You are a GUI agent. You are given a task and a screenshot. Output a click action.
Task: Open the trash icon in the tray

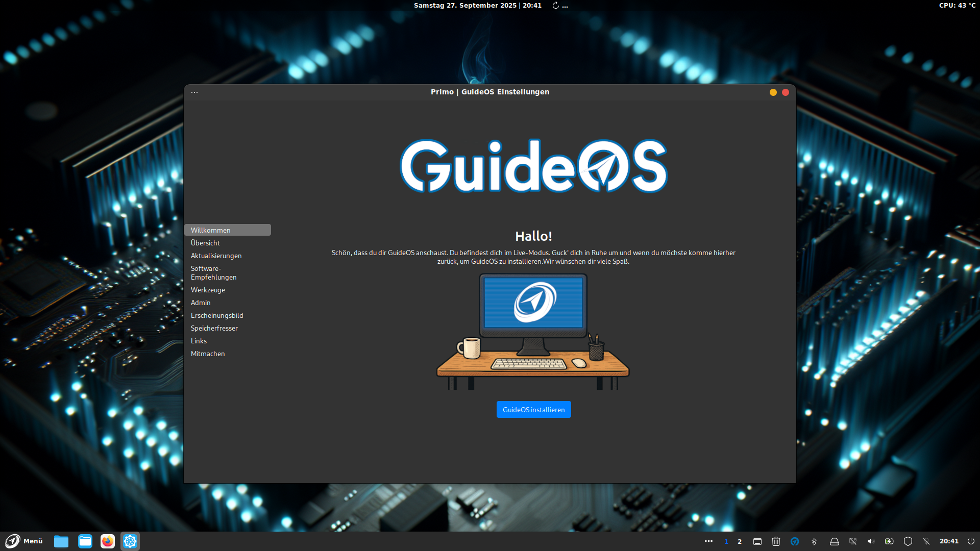click(x=776, y=541)
